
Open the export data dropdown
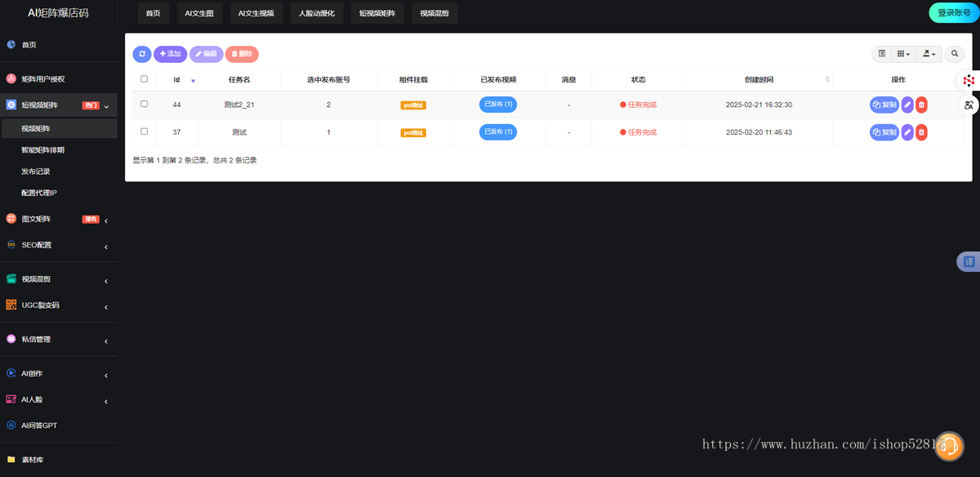tap(929, 54)
